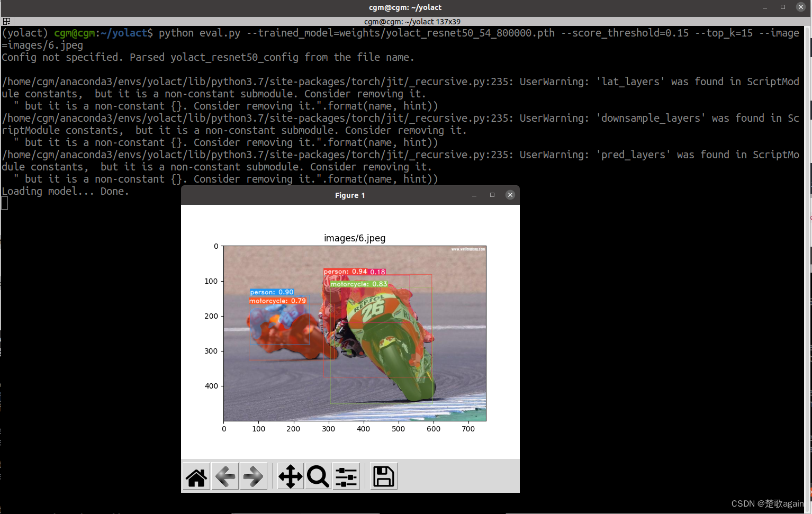The height and width of the screenshot is (514, 812).
Task: Click the 'Loading model... Done.' terminal line
Action: (66, 191)
